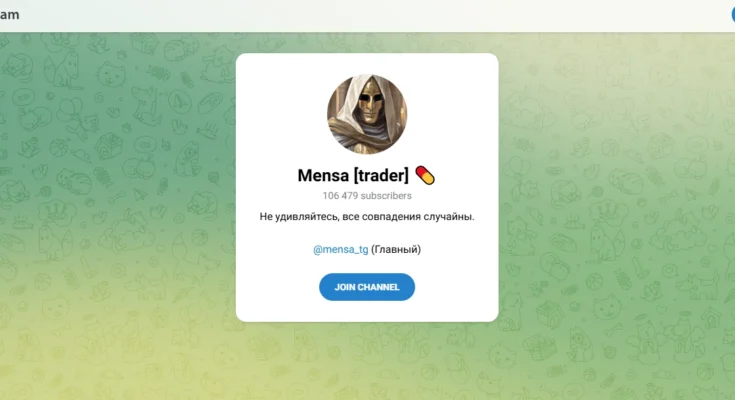Click the (Главный) label after the link
735x400 pixels.
396,249
